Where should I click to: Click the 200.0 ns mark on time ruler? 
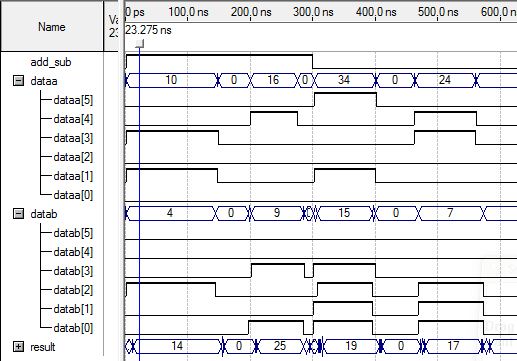[x=251, y=12]
